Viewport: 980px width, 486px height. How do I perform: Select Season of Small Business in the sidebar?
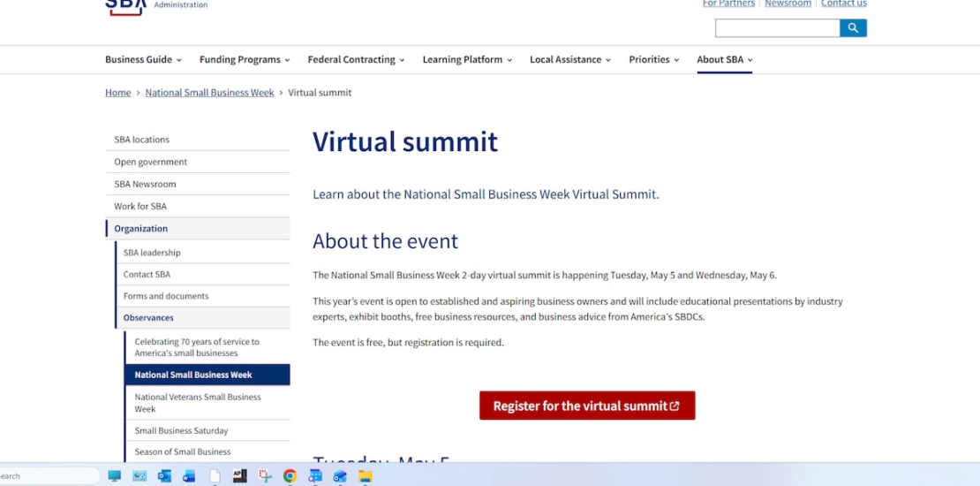coord(207,452)
